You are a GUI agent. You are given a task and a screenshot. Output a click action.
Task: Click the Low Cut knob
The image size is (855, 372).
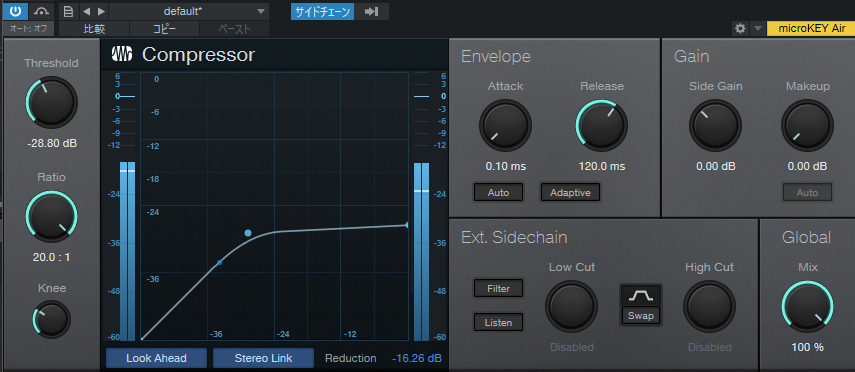(x=571, y=307)
